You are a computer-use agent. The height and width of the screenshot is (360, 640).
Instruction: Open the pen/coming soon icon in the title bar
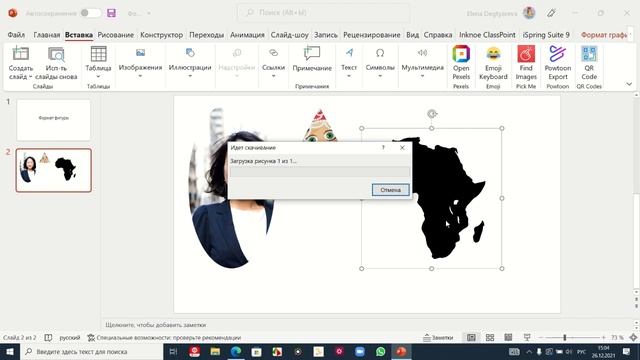click(551, 13)
